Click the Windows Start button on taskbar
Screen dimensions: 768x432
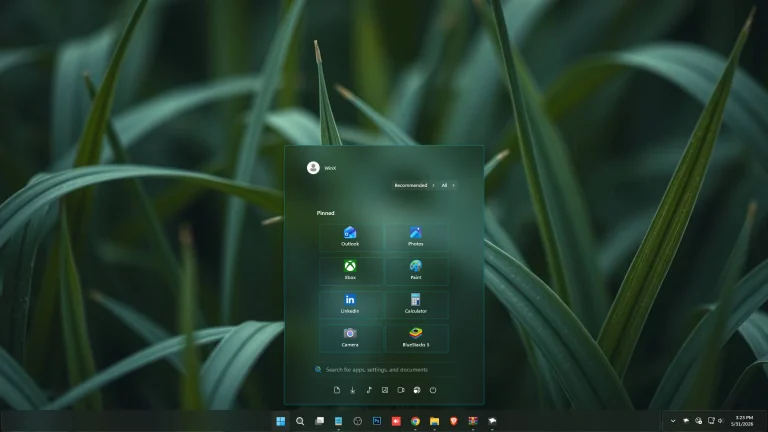pyautogui.click(x=281, y=421)
